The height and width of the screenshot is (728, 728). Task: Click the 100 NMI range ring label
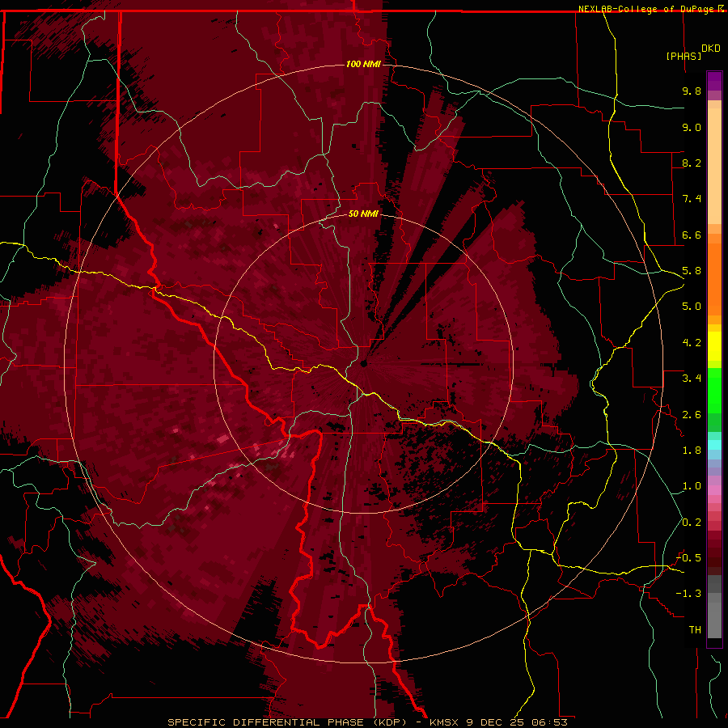pos(363,64)
